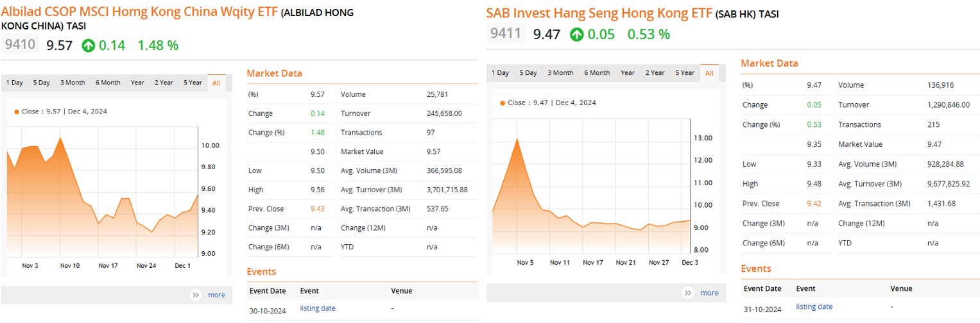Click Market Data heading in SAB HK panel
Image resolution: width=980 pixels, height=323 pixels.
click(769, 63)
